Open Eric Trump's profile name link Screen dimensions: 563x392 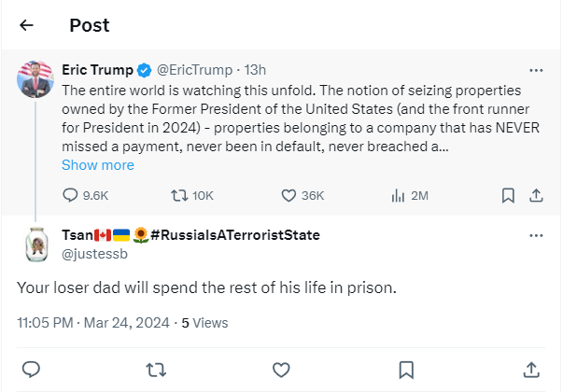click(97, 70)
